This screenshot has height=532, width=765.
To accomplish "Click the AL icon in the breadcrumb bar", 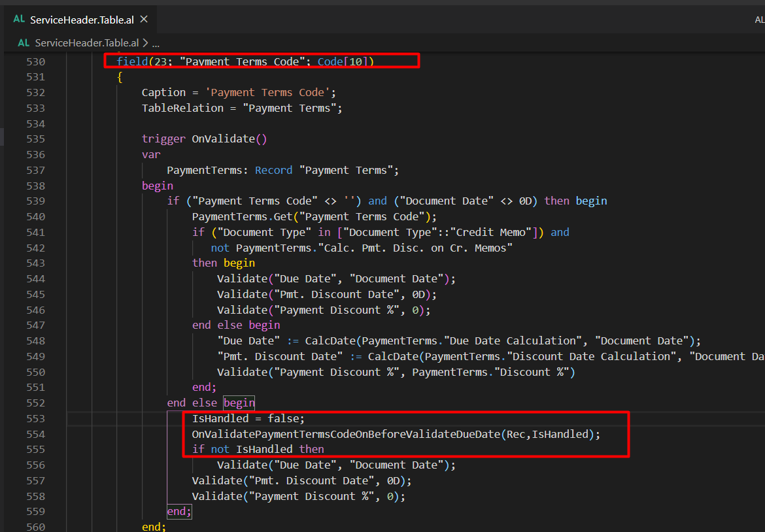I will tap(24, 43).
